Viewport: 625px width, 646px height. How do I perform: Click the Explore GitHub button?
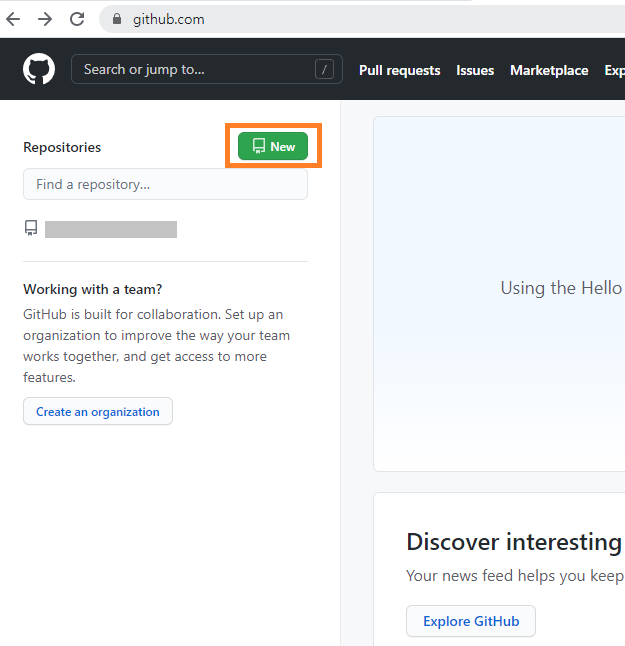tap(471, 621)
